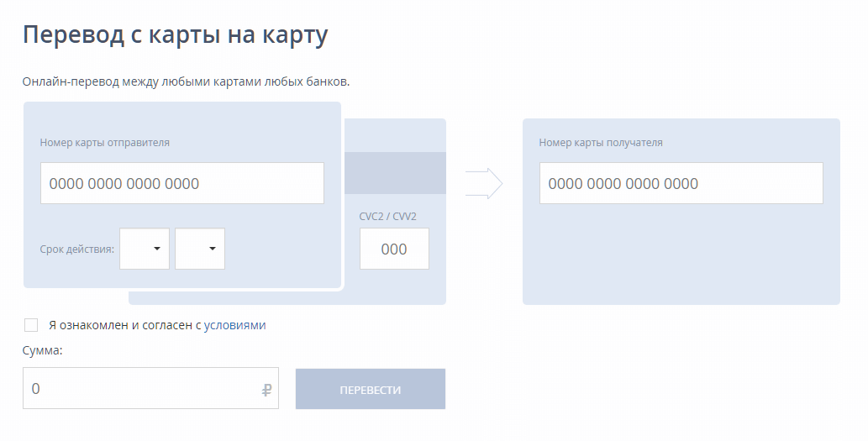Viewport: 868px width, 441px height.
Task: Click the ruble sign in the amount field
Action: click(x=267, y=390)
